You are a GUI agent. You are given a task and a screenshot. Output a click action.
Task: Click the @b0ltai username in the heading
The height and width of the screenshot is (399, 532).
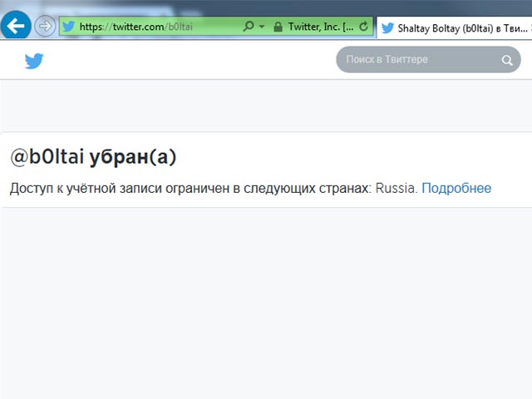click(47, 157)
